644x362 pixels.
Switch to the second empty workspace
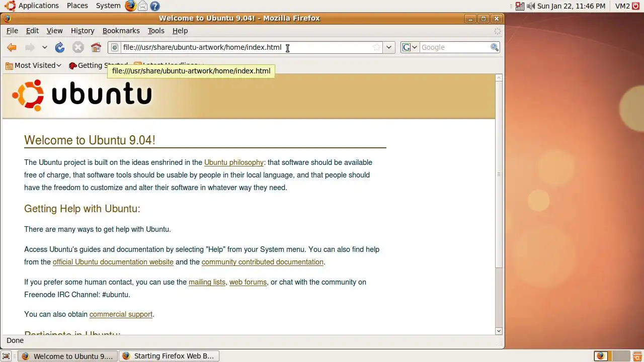tap(620, 356)
